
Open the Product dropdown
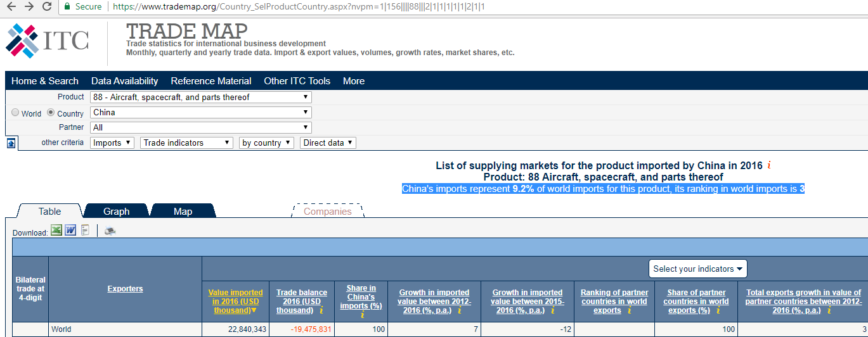[x=201, y=97]
